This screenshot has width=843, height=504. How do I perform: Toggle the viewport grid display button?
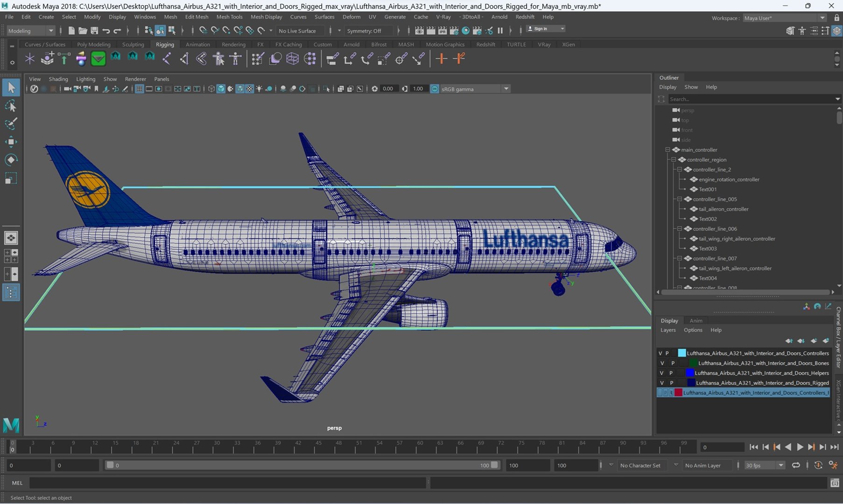pyautogui.click(x=139, y=89)
